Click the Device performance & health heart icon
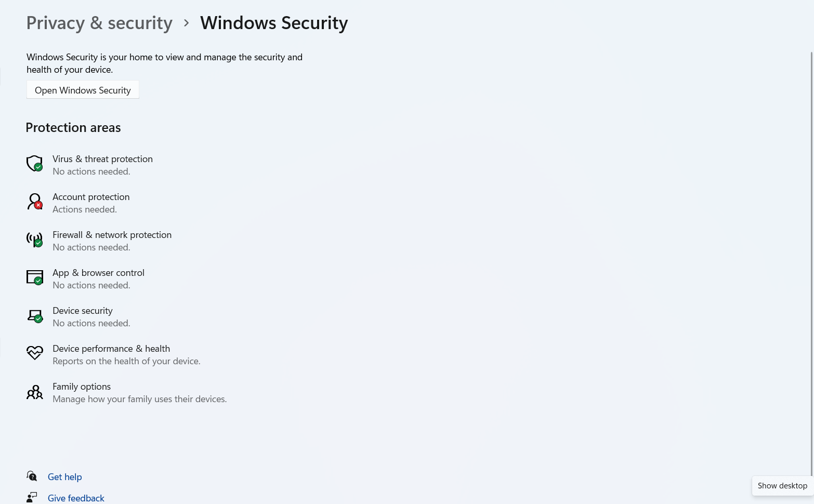814x504 pixels. pyautogui.click(x=34, y=353)
